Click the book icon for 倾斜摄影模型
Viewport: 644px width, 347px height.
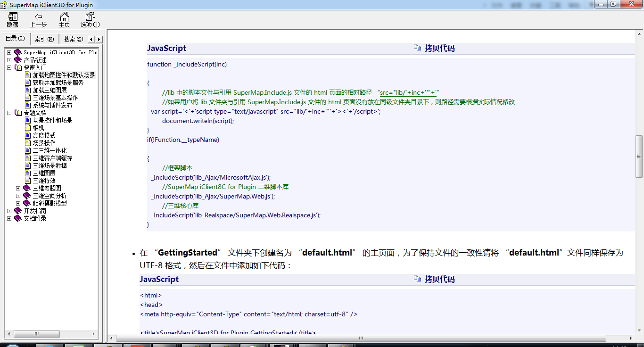(27, 203)
